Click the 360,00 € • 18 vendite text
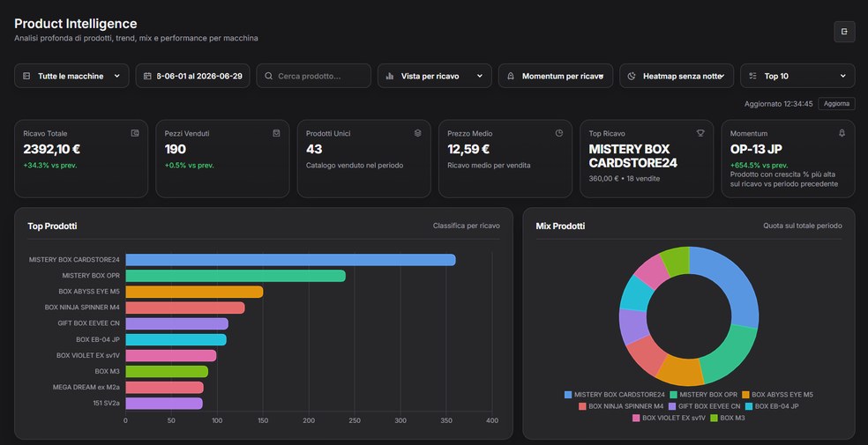The width and height of the screenshot is (868, 445). (624, 179)
